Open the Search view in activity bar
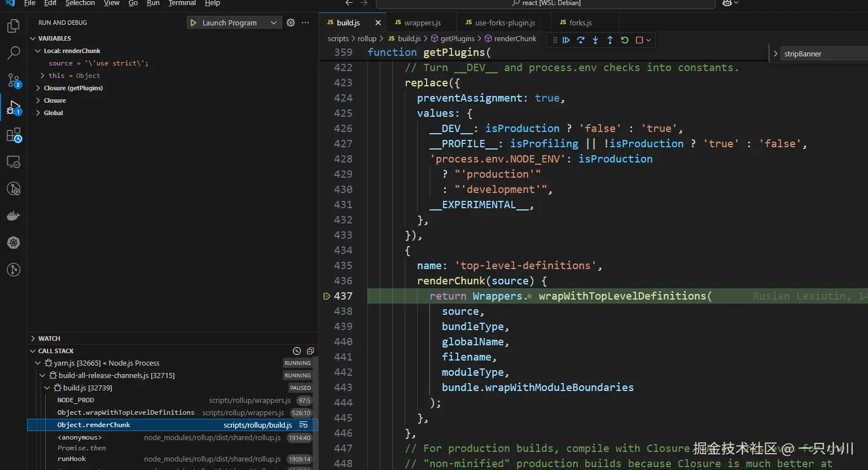868x470 pixels. [x=14, y=53]
